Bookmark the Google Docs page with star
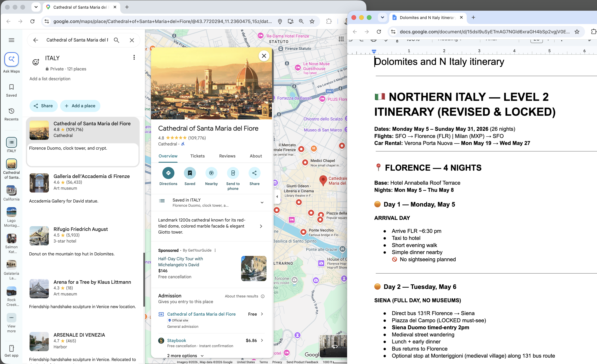597x364 pixels. coord(577,32)
